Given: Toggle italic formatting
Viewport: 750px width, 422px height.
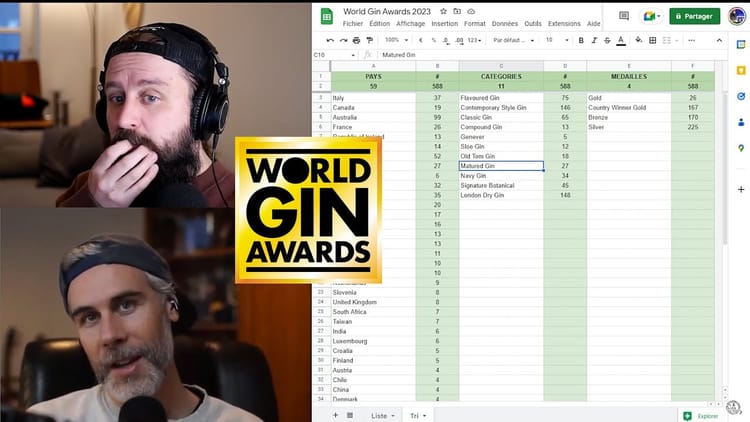Looking at the screenshot, I should tap(594, 41).
